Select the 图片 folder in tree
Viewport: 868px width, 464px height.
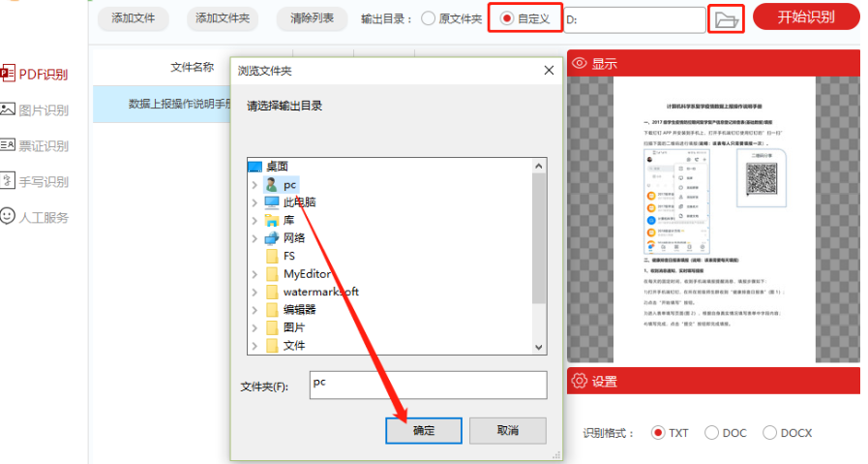(294, 327)
